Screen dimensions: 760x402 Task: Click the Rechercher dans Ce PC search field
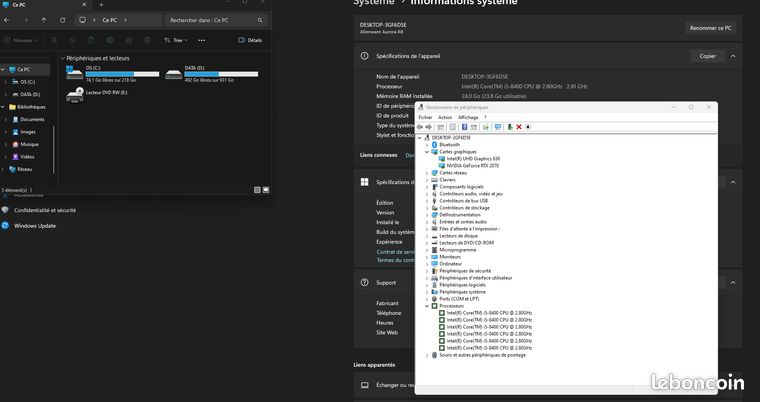(x=216, y=20)
